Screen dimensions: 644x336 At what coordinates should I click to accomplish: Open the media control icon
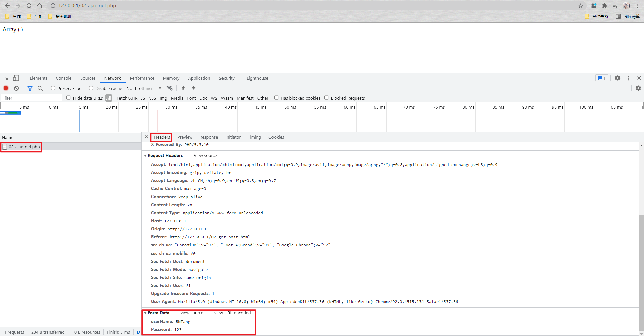pos(615,6)
